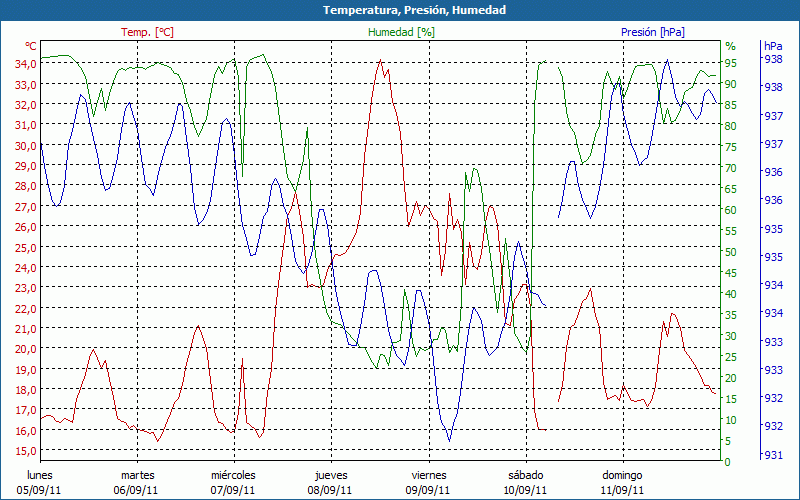Viewport: 800px width, 500px height.
Task: Click the 05/09/11 date label
Action: tap(40, 490)
